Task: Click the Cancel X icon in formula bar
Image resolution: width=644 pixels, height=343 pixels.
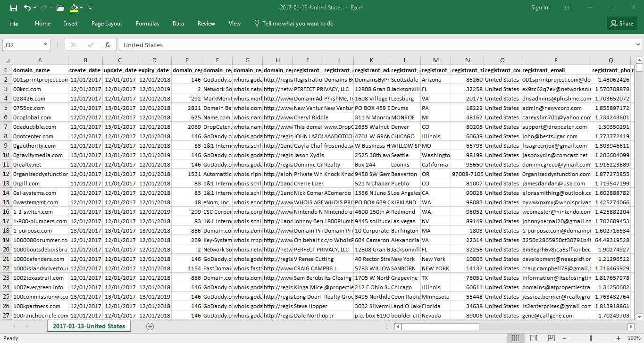Action: pyautogui.click(x=74, y=45)
